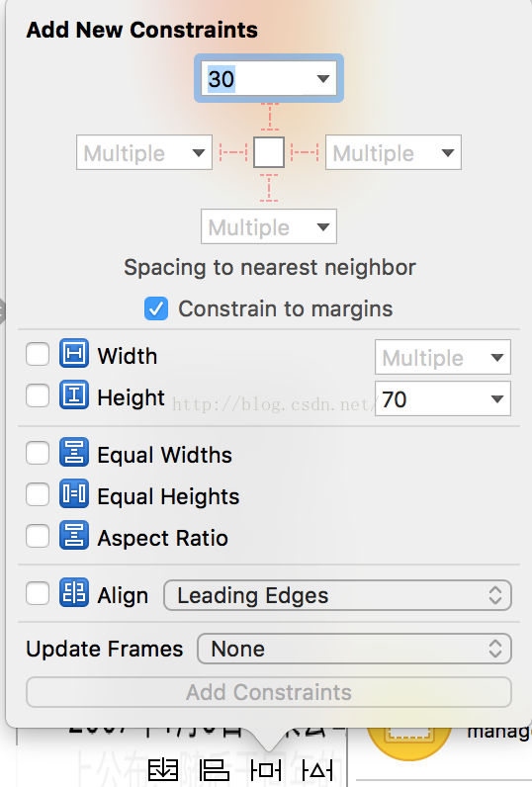
Task: Enable the Width constraint checkbox
Action: coord(38,354)
